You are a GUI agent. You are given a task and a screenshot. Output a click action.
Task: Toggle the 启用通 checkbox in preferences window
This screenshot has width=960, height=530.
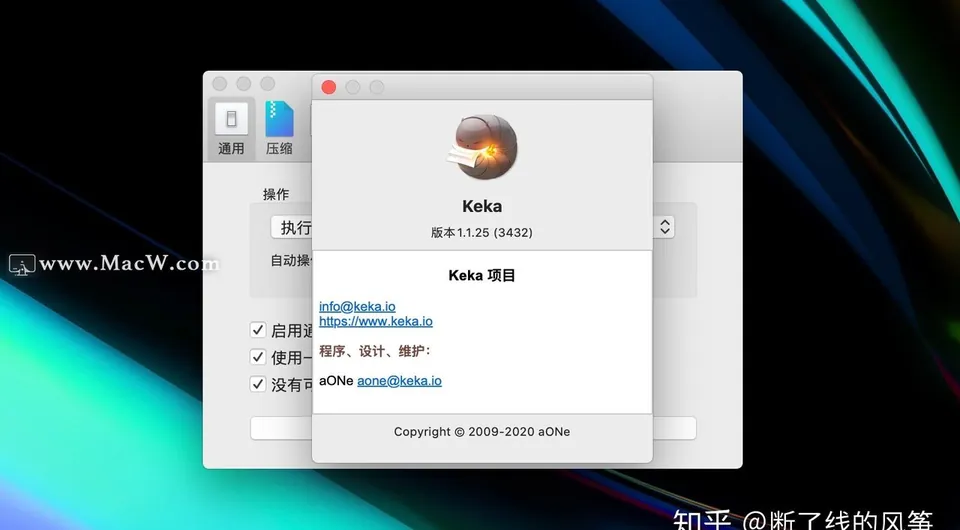point(258,330)
